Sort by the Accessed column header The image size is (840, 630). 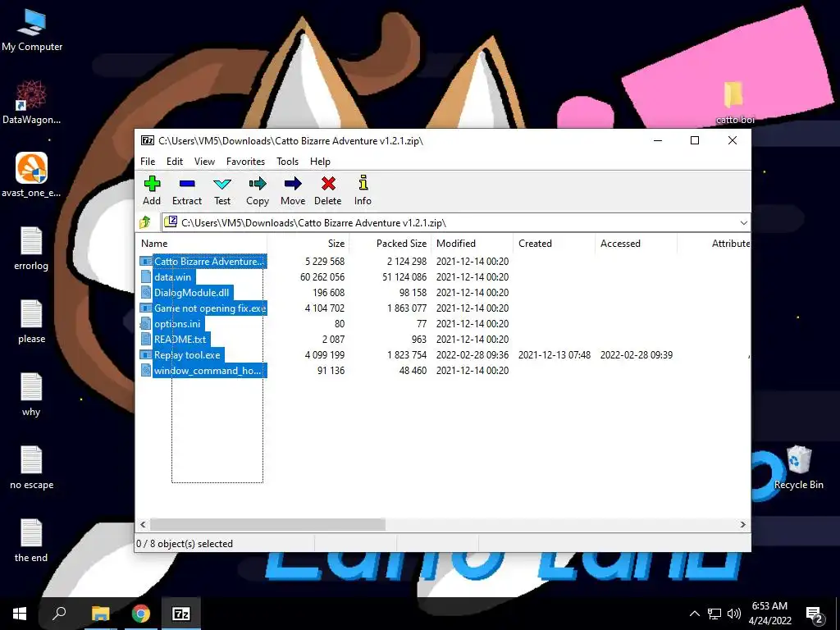point(636,243)
